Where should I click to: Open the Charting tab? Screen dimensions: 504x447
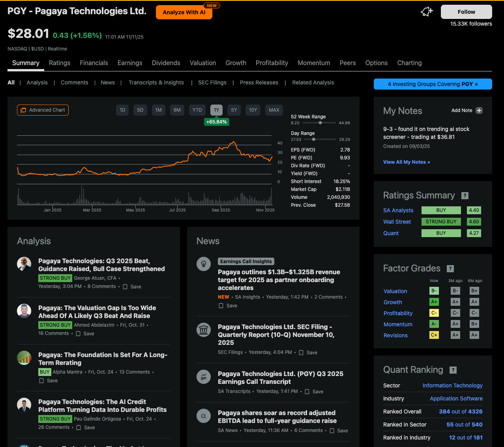pos(409,63)
